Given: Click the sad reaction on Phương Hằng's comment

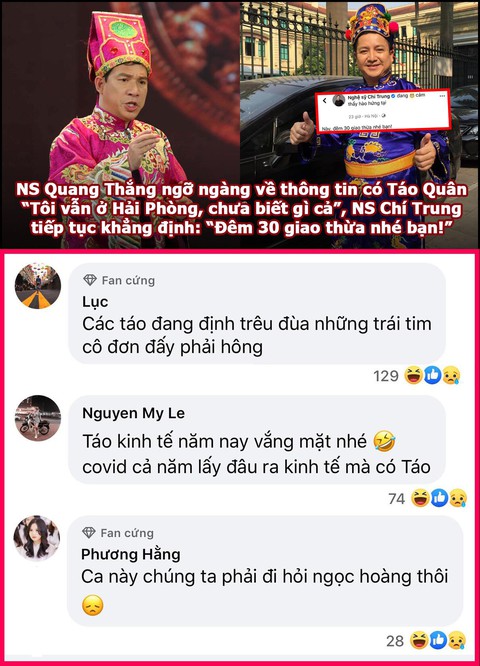Looking at the screenshot, I should (x=457, y=641).
